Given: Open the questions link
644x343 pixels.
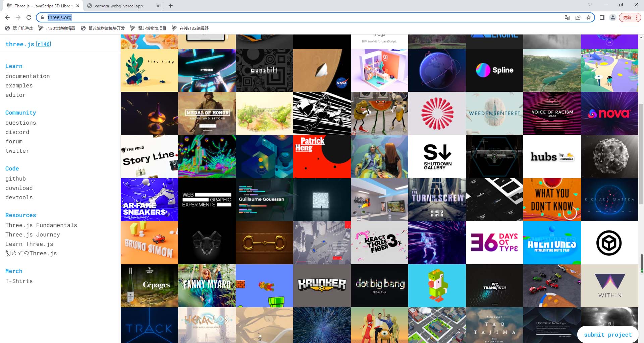Looking at the screenshot, I should [20, 123].
